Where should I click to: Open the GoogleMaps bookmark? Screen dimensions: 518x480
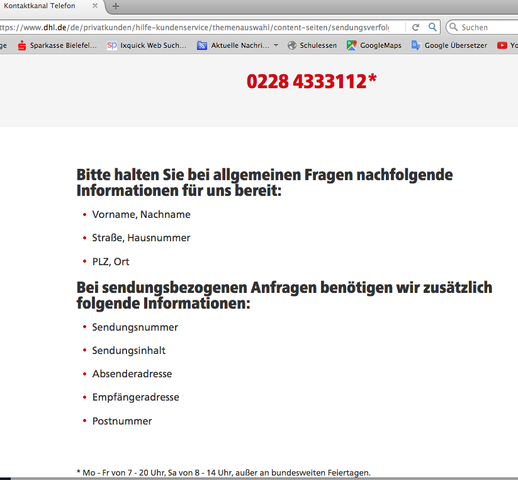374,45
